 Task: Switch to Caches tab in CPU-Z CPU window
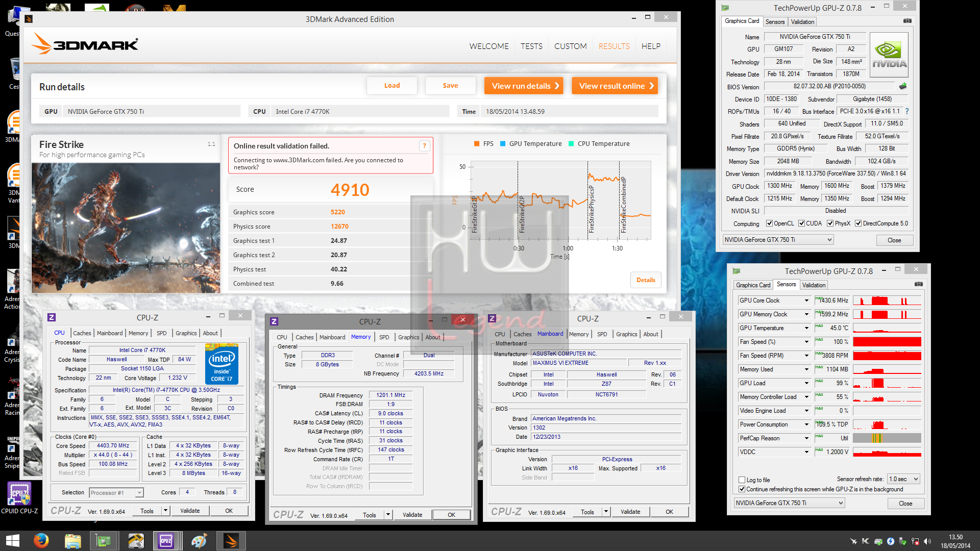click(x=82, y=333)
